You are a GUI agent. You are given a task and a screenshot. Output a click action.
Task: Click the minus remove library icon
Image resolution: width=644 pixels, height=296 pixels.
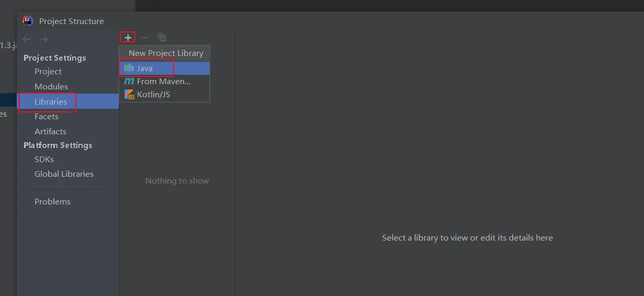click(145, 38)
